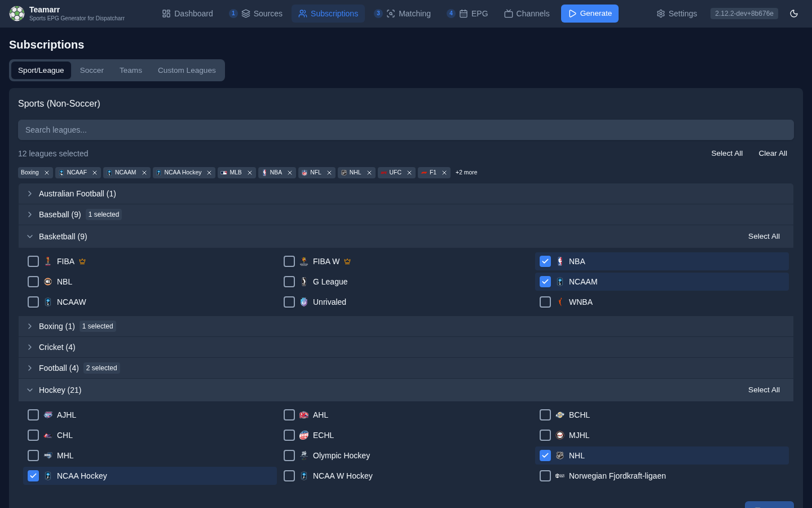This screenshot has width=812, height=508.
Task: Check the FIBA checkbox
Action: click(x=33, y=261)
